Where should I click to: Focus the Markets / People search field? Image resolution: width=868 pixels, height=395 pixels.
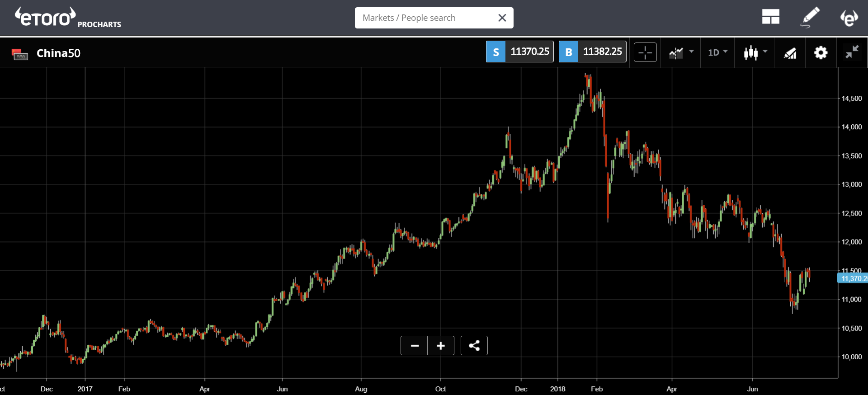coord(425,18)
